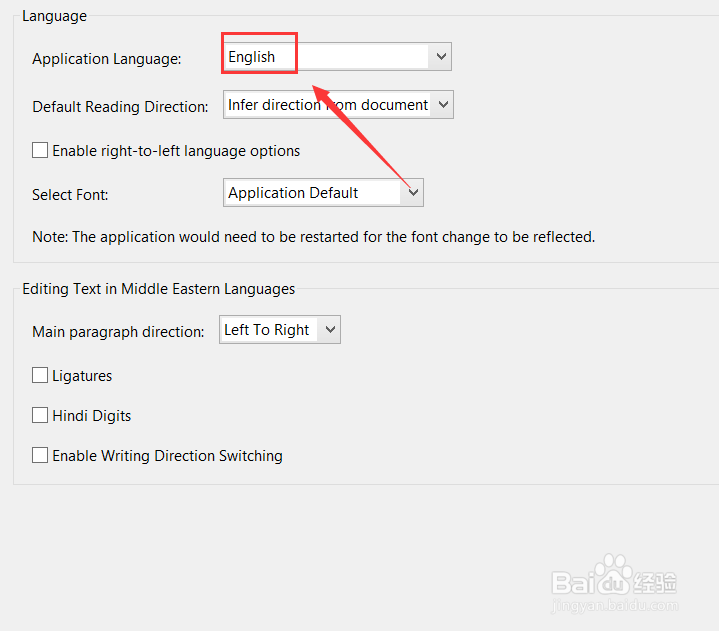This screenshot has height=631, width=719.
Task: Click the 'Language' group heading
Action: (55, 16)
